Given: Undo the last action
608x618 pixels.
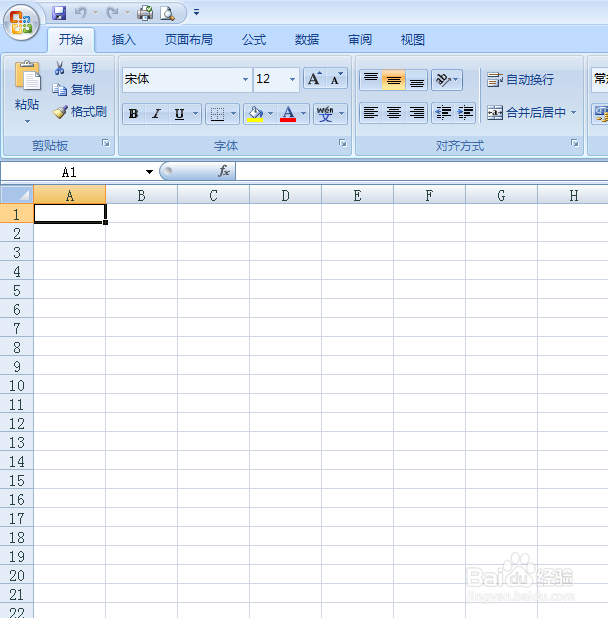Looking at the screenshot, I should (x=80, y=13).
